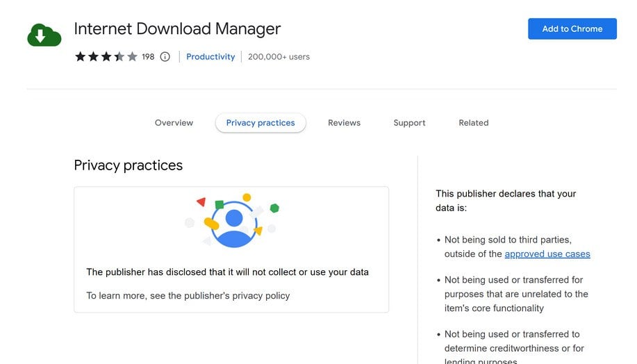Switch to the Related tab
Viewport: 637px width, 364px height.
473,123
